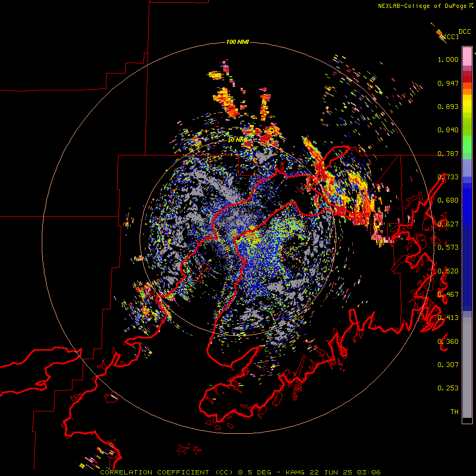Click the DCC label above the color scale

coord(464,32)
